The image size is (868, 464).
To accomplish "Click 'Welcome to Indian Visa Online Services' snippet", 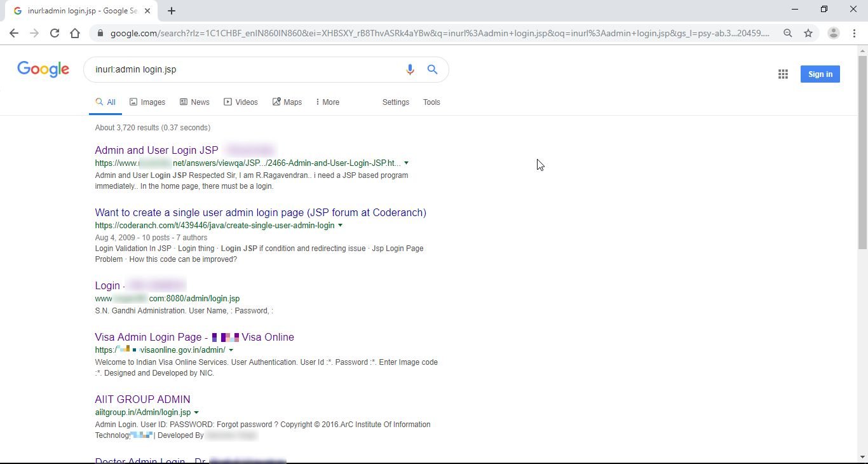I will tap(266, 367).
